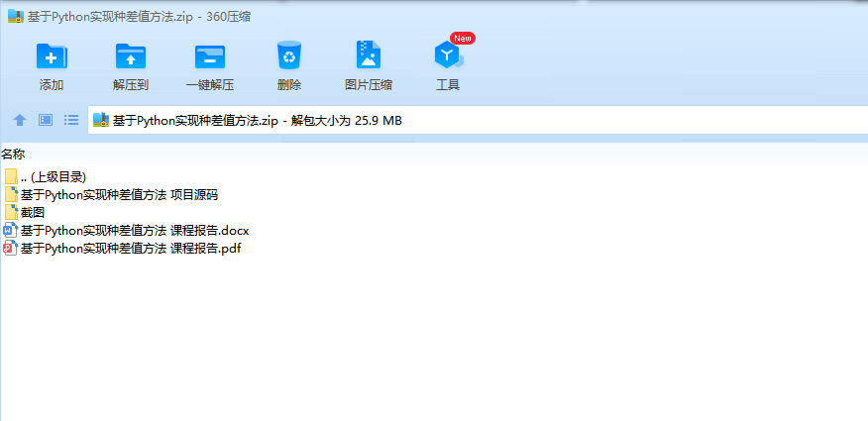Click the folder icon of 截图

pyautogui.click(x=11, y=212)
